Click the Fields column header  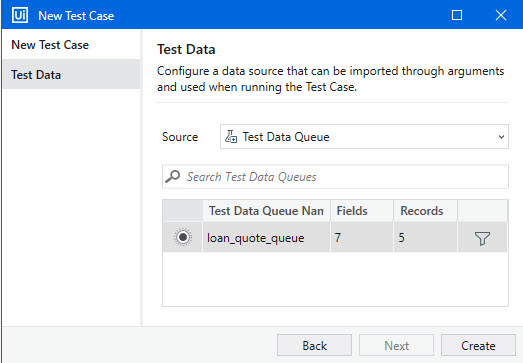pos(362,211)
